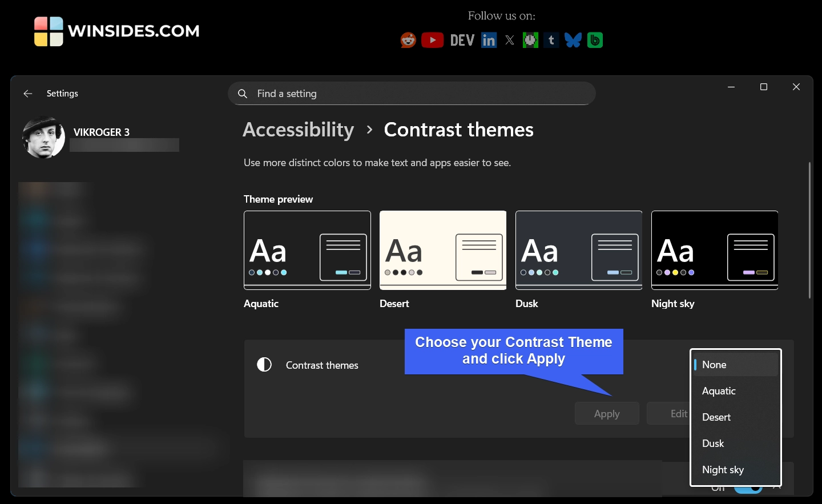
Task: Select the Desert theme preview thumbnail
Action: pyautogui.click(x=443, y=250)
